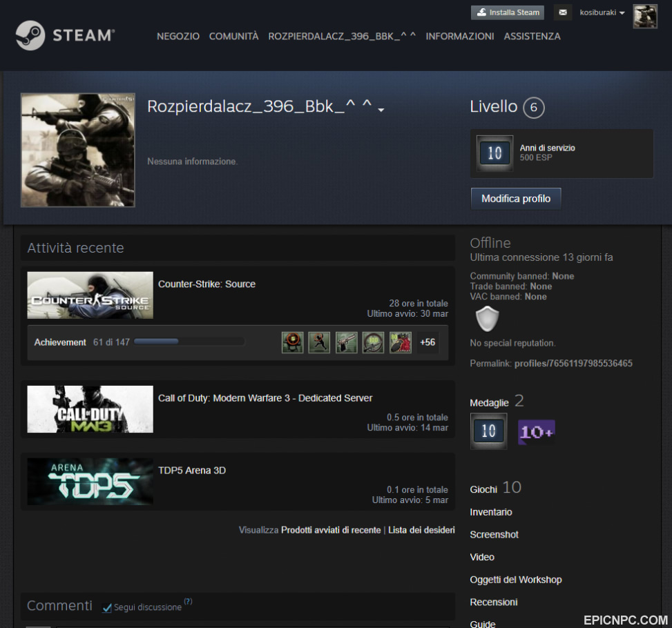Open the permalink profiles/76561197985536465
The image size is (672, 628).
tap(573, 364)
